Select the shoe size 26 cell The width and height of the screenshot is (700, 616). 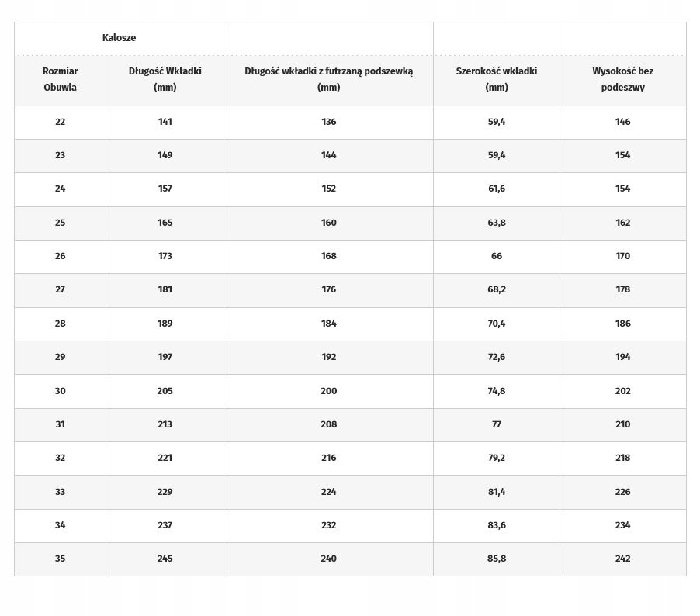click(60, 256)
